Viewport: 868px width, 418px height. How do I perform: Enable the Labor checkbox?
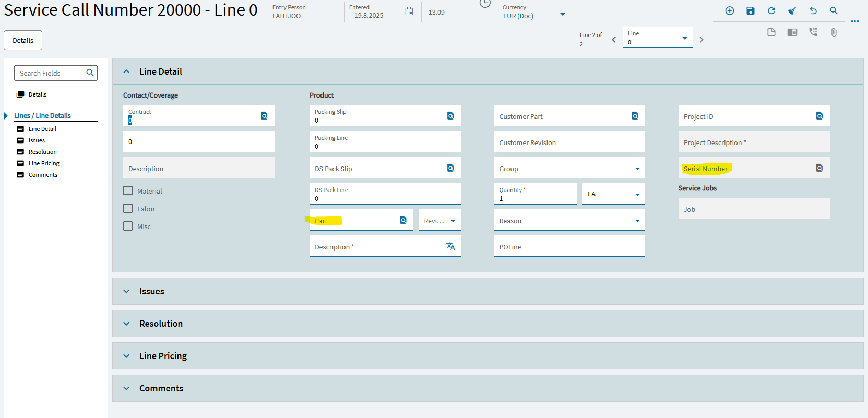(x=128, y=209)
